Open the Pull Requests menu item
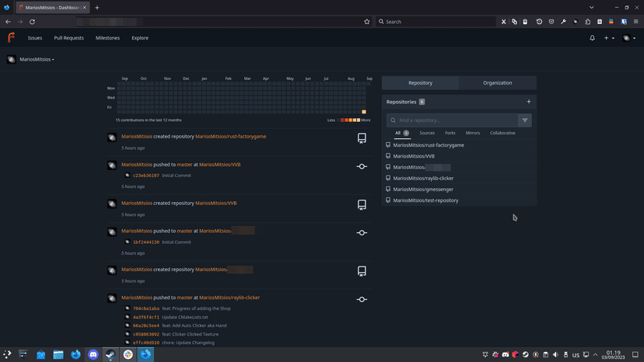Viewport: 644px width, 362px height. click(x=68, y=37)
